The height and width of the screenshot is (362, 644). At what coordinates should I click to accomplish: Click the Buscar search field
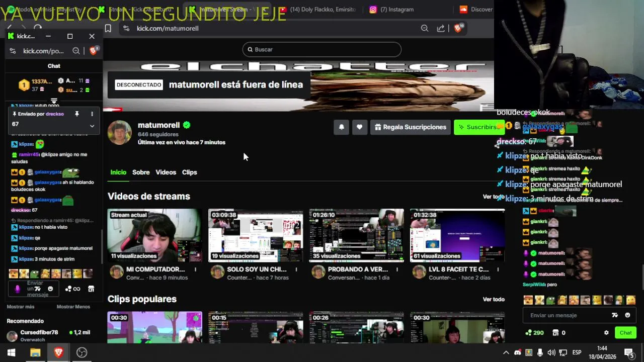coord(322,49)
